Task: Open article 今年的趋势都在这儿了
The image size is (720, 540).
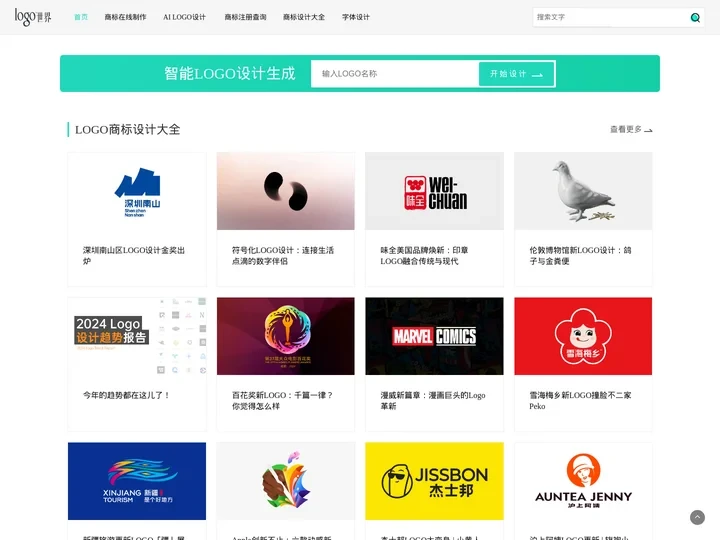Action: click(x=126, y=395)
